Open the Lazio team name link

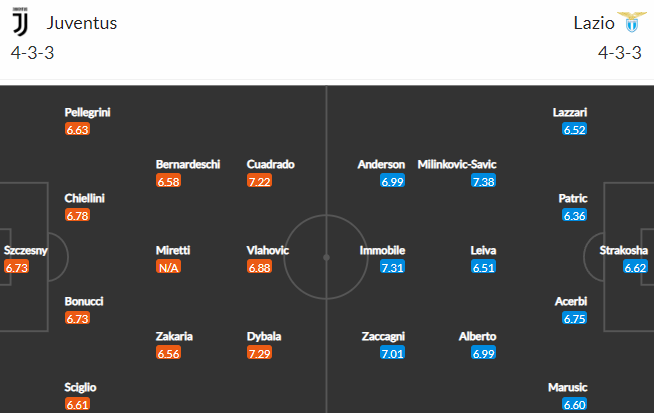tap(594, 23)
